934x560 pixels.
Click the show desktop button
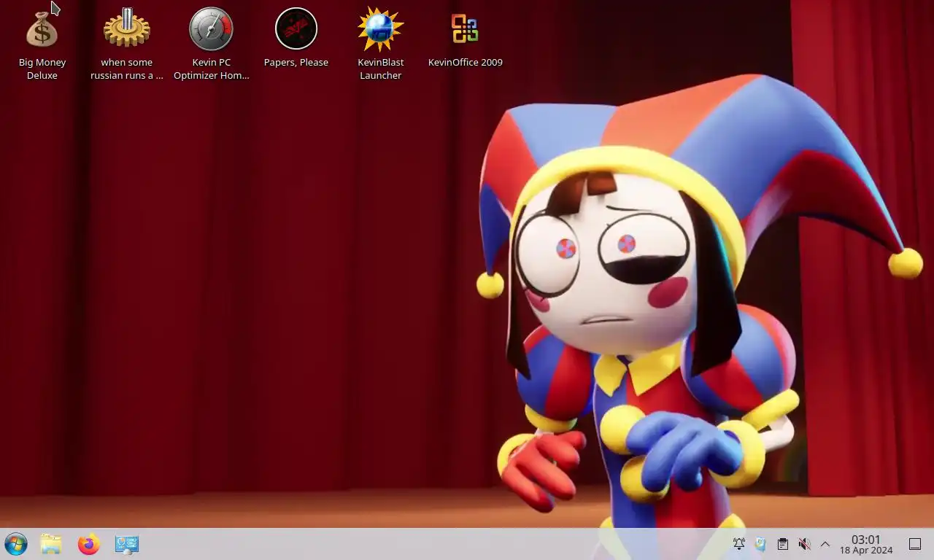[x=915, y=544]
